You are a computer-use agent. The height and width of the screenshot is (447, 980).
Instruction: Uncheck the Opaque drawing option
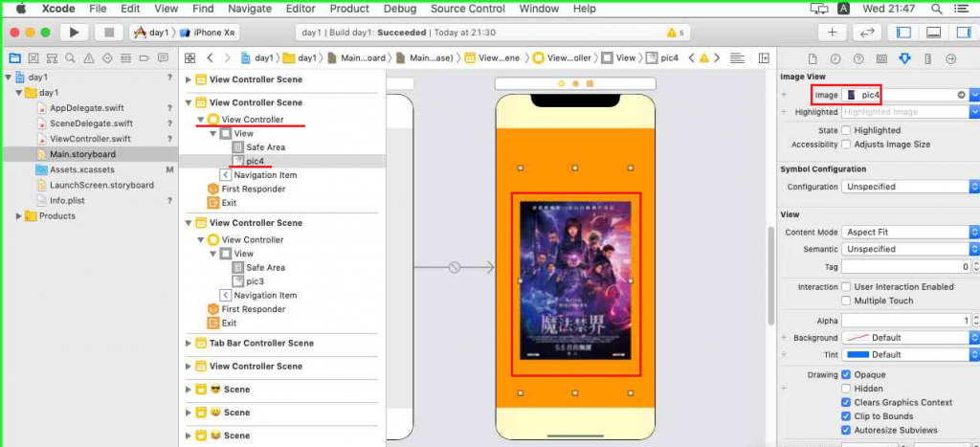coord(846,374)
